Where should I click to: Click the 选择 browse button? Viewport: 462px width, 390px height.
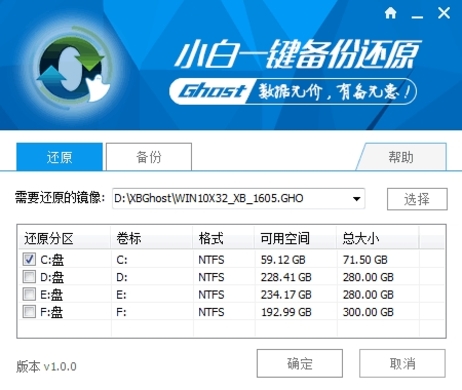point(417,199)
